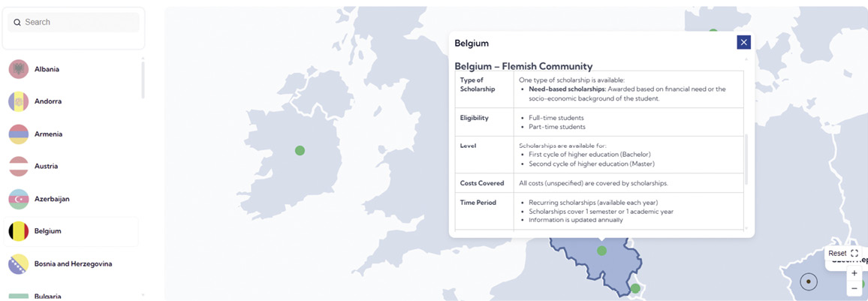Click the Azerbaijan flag icon
The image size is (868, 301).
tap(18, 199)
